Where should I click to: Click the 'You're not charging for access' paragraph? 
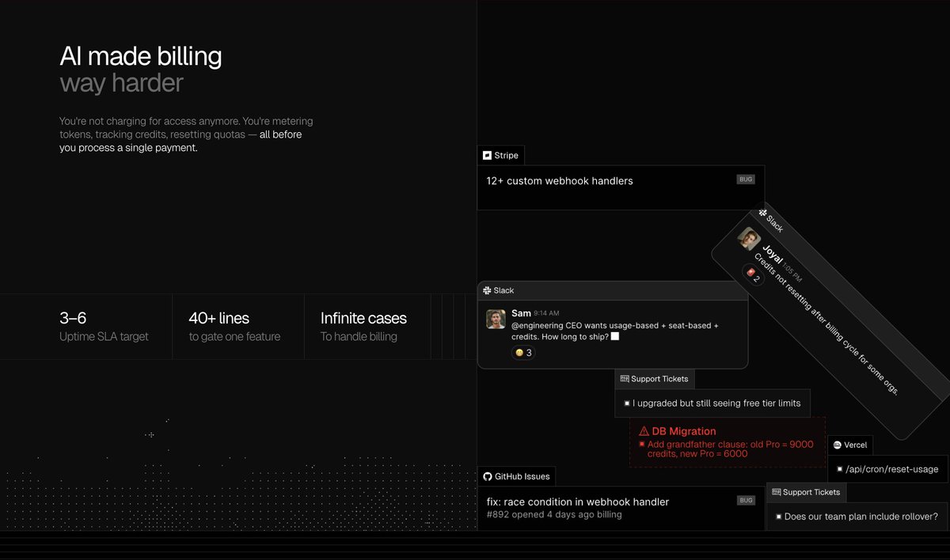click(x=186, y=134)
